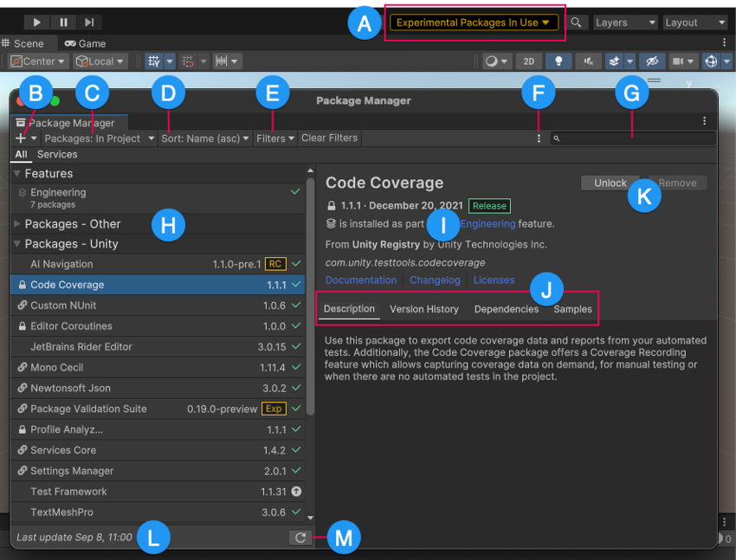Click the scene camera icon in the toolbar

coord(678,61)
